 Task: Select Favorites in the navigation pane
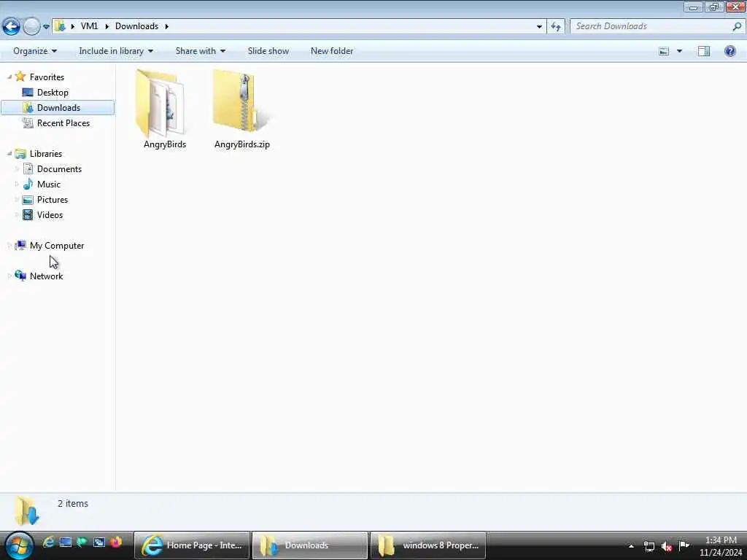(47, 77)
